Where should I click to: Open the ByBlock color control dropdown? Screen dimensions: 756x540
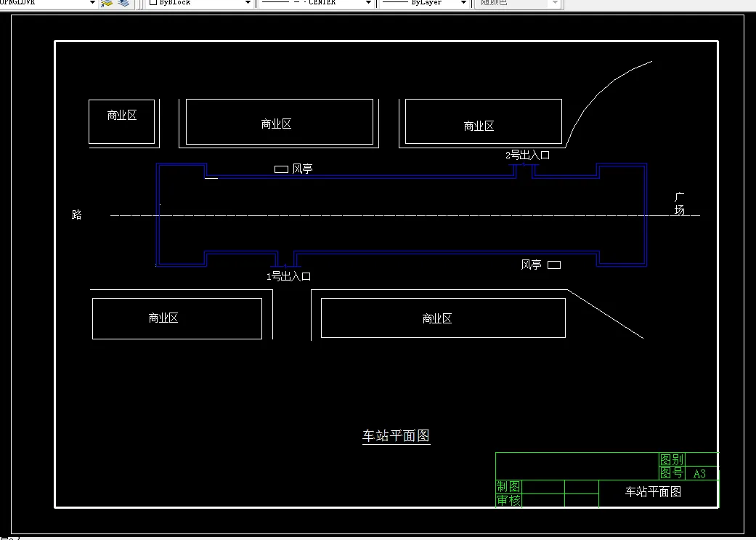pyautogui.click(x=248, y=3)
